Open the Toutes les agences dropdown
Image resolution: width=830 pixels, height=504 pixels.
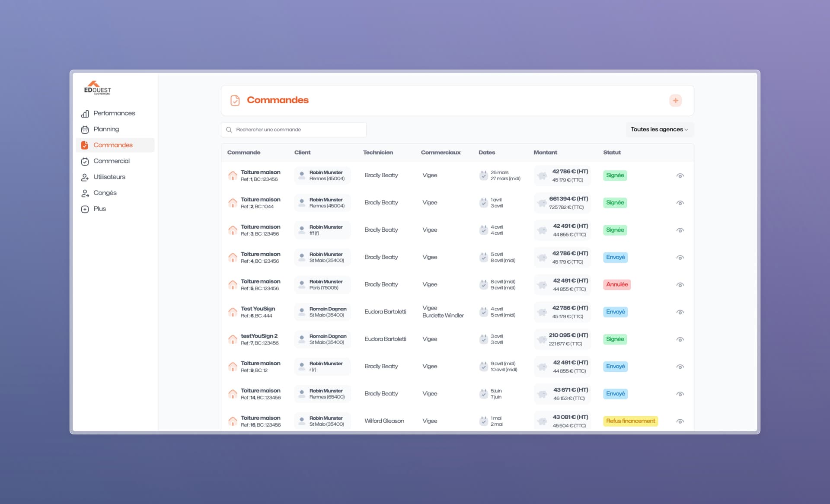coord(659,130)
